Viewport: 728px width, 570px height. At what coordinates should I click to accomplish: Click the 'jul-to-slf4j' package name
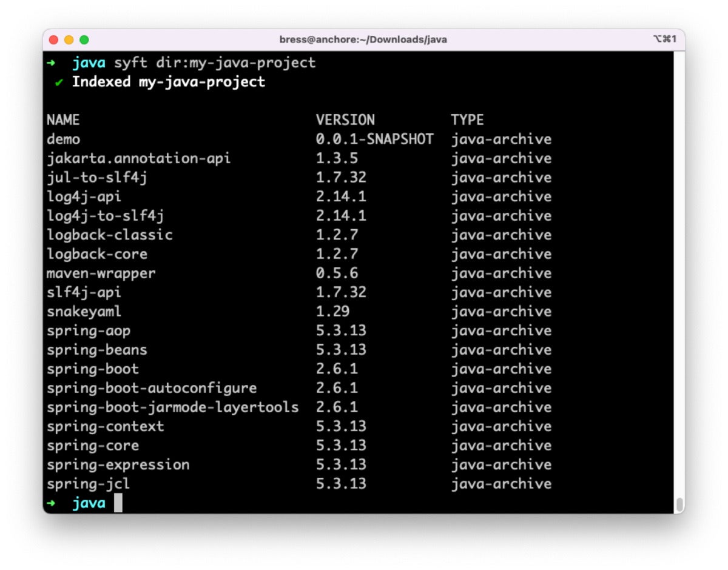[x=97, y=178]
